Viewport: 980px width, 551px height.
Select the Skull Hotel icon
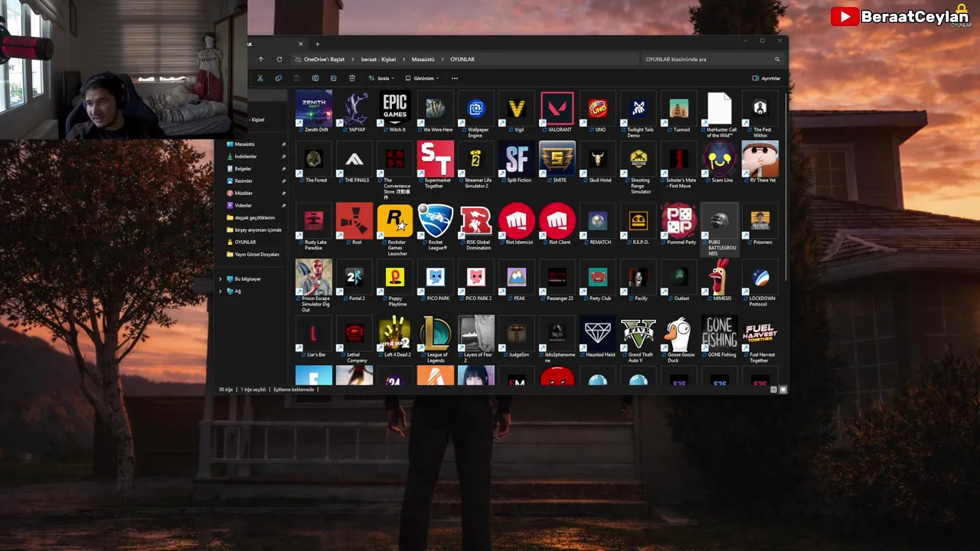(598, 159)
